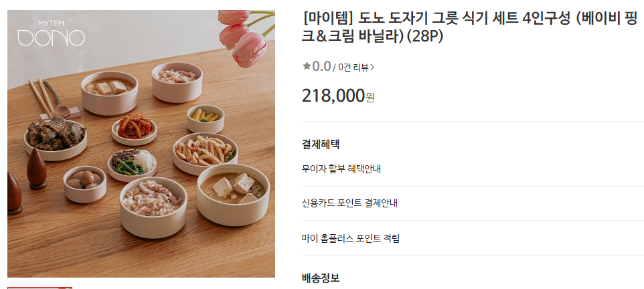Click the 0.0 rating score
The width and height of the screenshot is (644, 289).
click(x=321, y=66)
